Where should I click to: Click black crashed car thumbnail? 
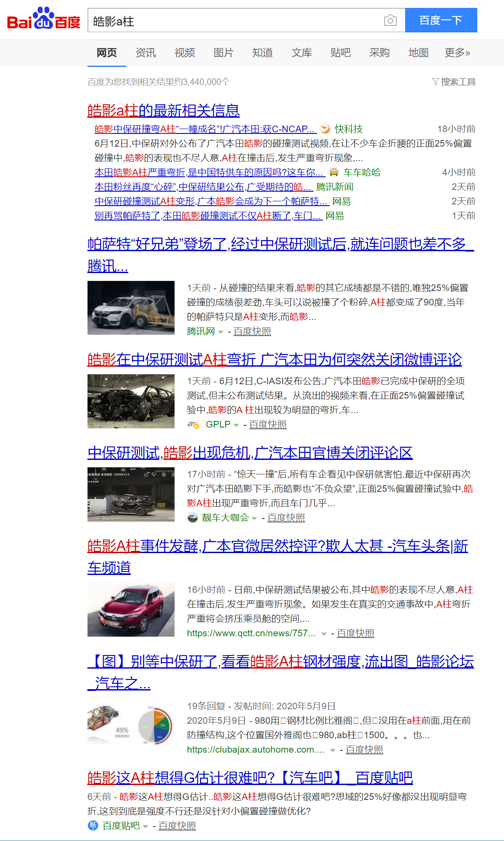(131, 401)
